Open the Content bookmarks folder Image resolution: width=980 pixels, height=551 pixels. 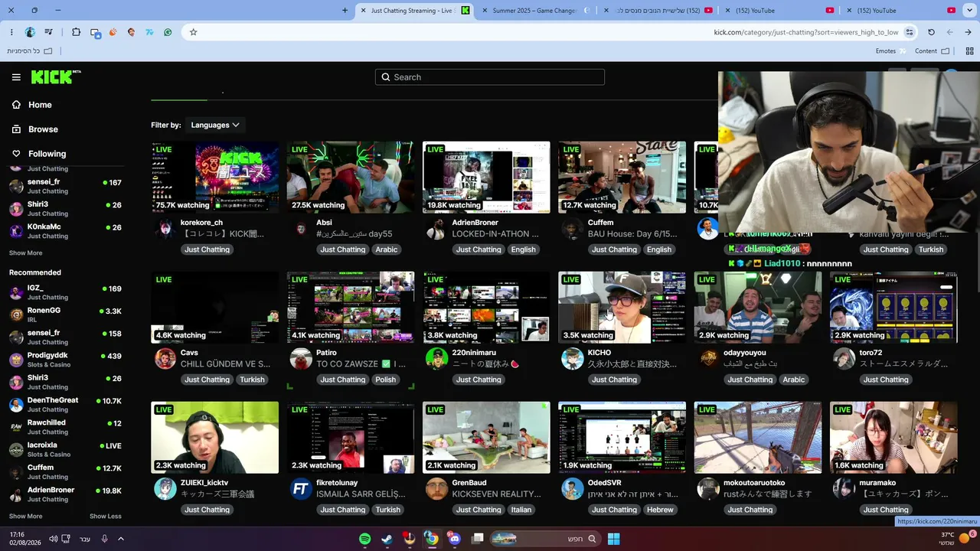[x=932, y=51]
